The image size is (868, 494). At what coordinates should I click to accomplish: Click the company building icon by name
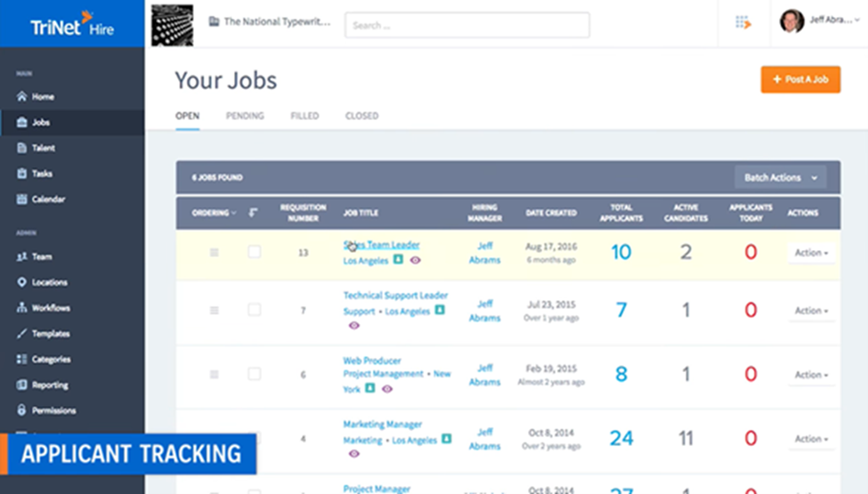(214, 21)
